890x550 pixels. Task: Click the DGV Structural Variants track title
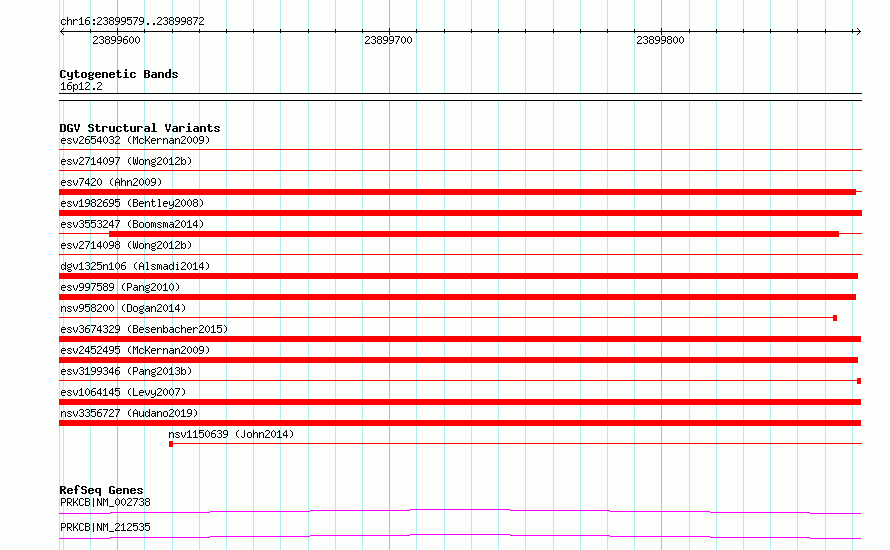140,128
